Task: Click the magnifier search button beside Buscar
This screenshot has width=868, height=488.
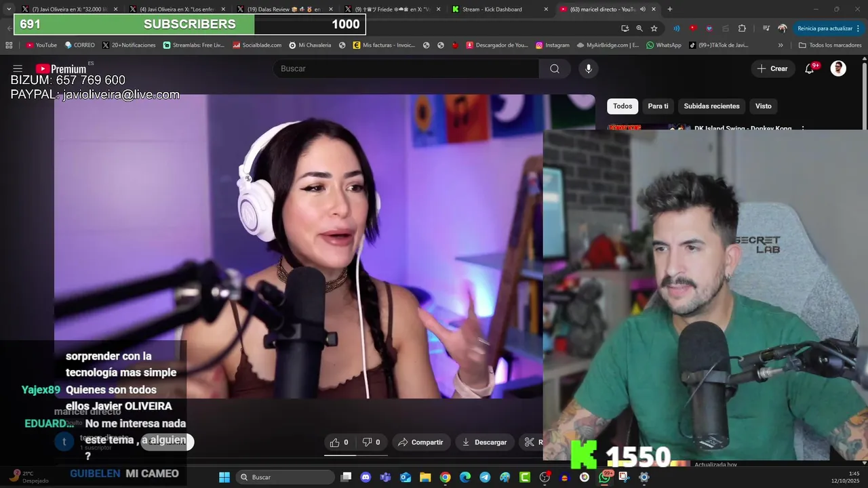Action: click(555, 68)
